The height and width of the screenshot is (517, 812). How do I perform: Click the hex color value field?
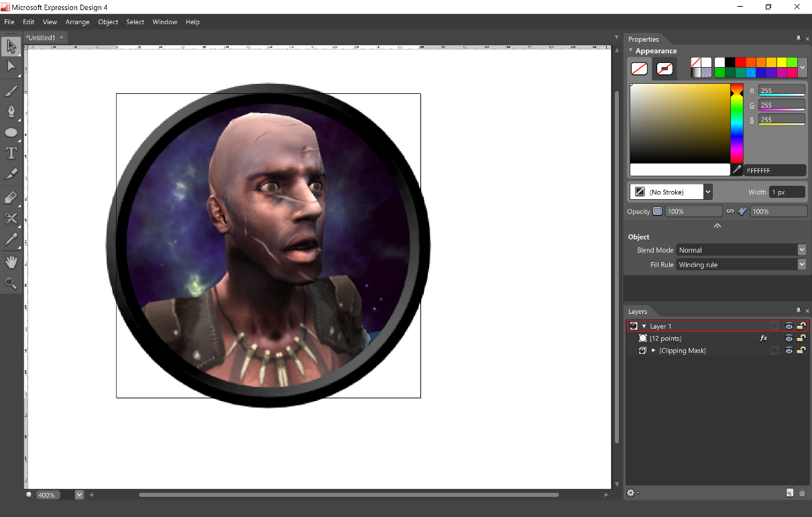pos(774,171)
